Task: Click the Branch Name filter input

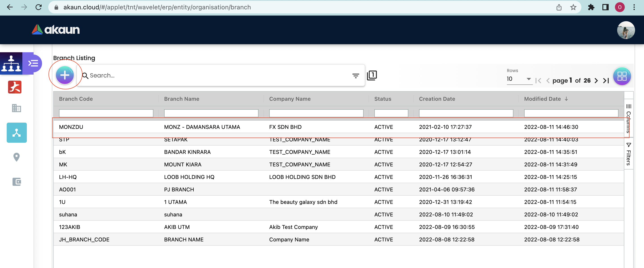Action: click(x=211, y=113)
